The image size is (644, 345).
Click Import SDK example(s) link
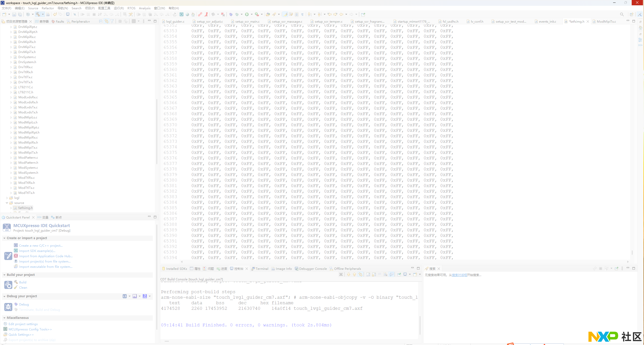coord(37,251)
